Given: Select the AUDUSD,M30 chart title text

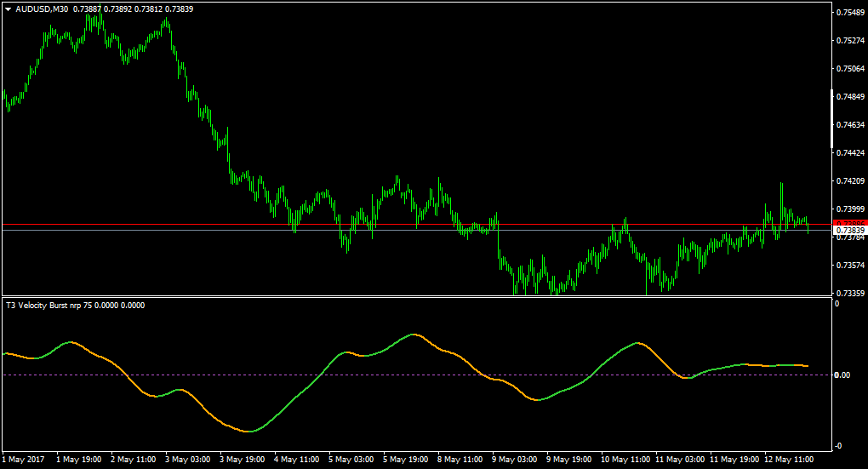Looking at the screenshot, I should 42,9.
